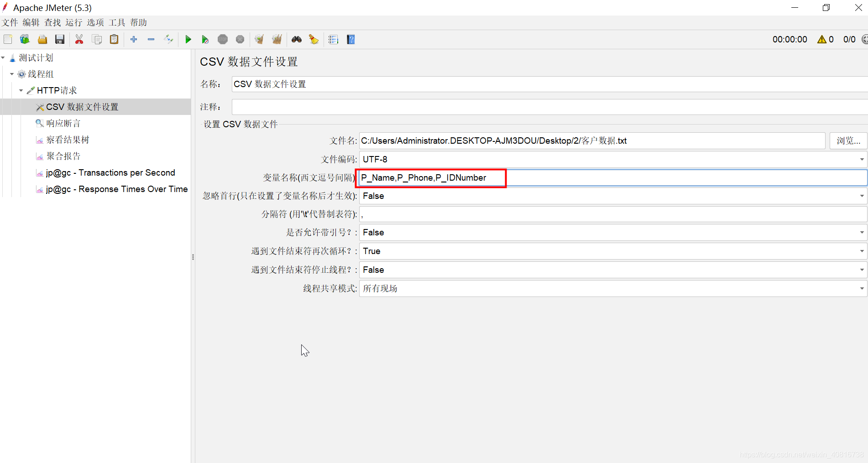The height and width of the screenshot is (463, 868).
Task: Open the 文件 menu
Action: (10, 23)
